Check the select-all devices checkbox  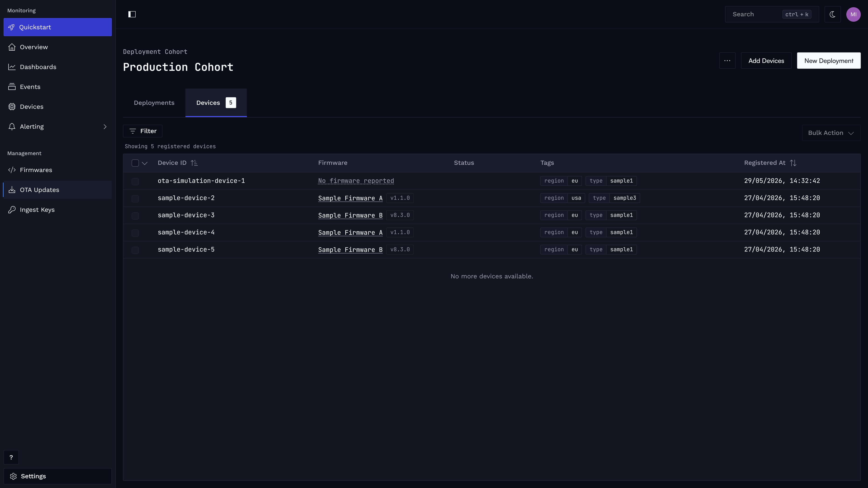[135, 163]
